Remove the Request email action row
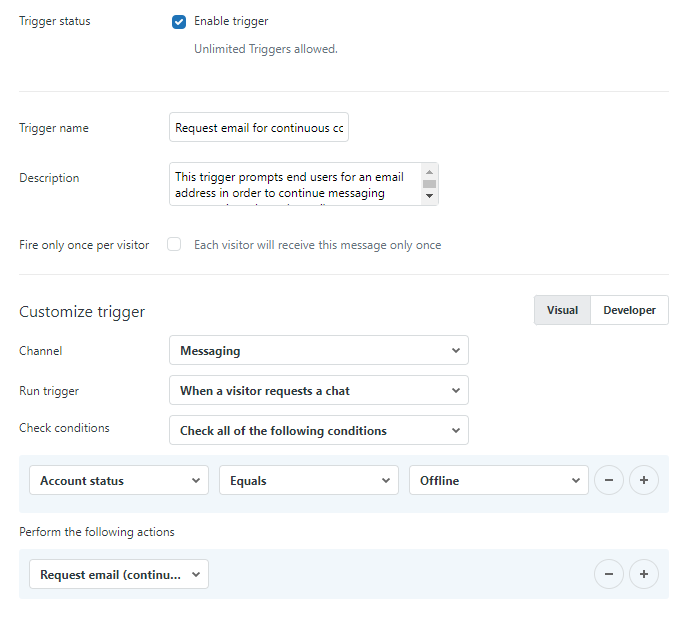The width and height of the screenshot is (685, 639). click(609, 574)
